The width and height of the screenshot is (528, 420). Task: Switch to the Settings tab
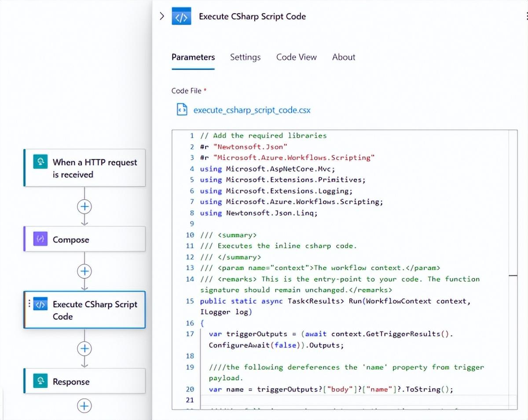[245, 57]
